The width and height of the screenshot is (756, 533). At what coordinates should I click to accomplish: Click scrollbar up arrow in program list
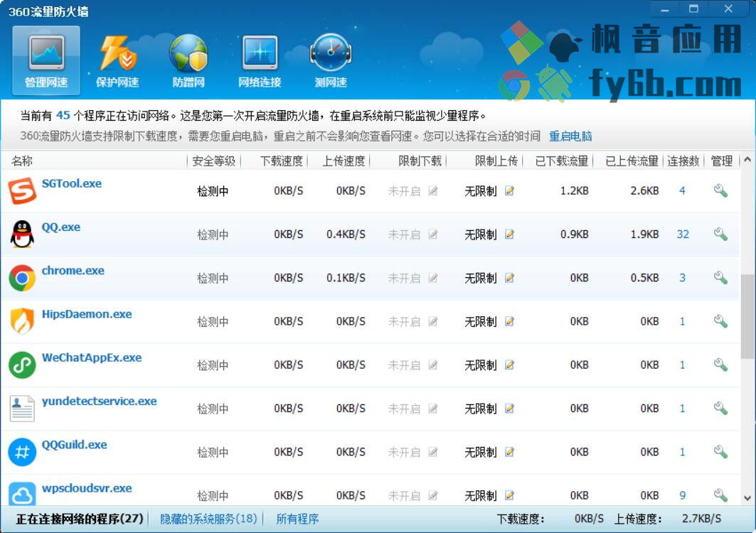click(x=747, y=159)
